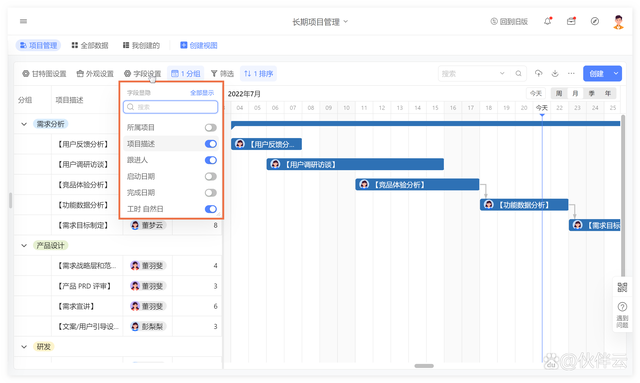Screen dimensions: 640x383
Task: Open the 长期项目管理 title dropdown
Action: pos(320,22)
